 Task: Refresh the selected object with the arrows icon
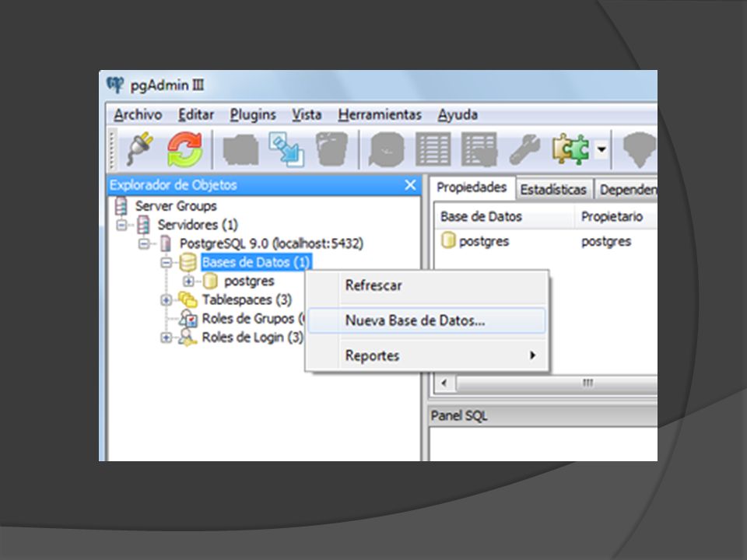pyautogui.click(x=185, y=149)
